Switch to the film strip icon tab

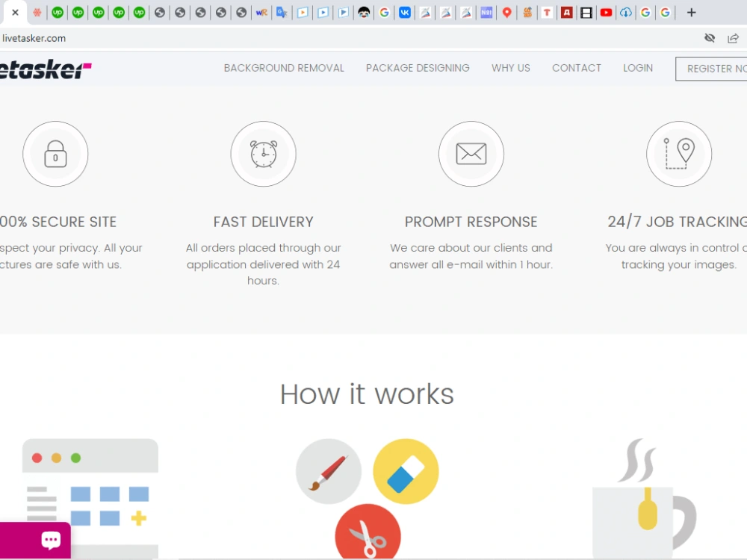586,13
